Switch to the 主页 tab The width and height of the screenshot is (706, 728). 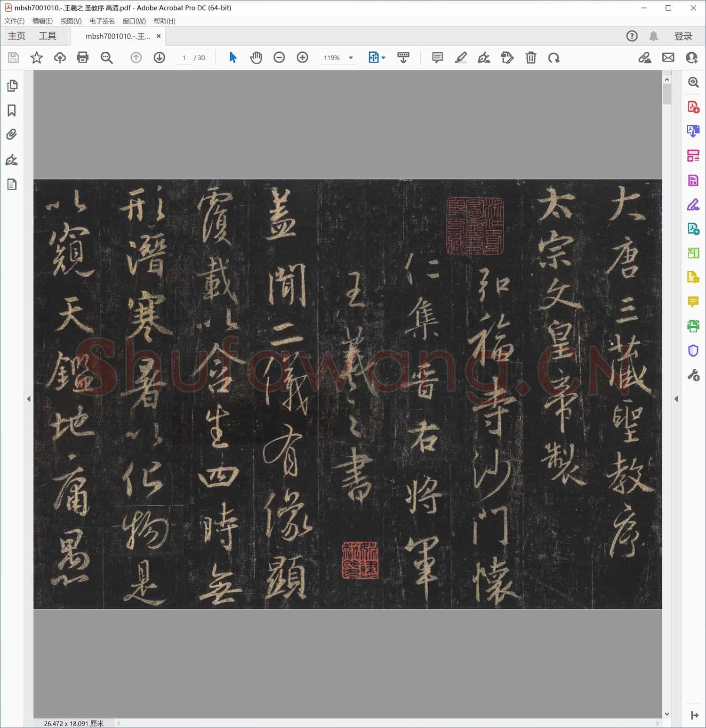[16, 36]
